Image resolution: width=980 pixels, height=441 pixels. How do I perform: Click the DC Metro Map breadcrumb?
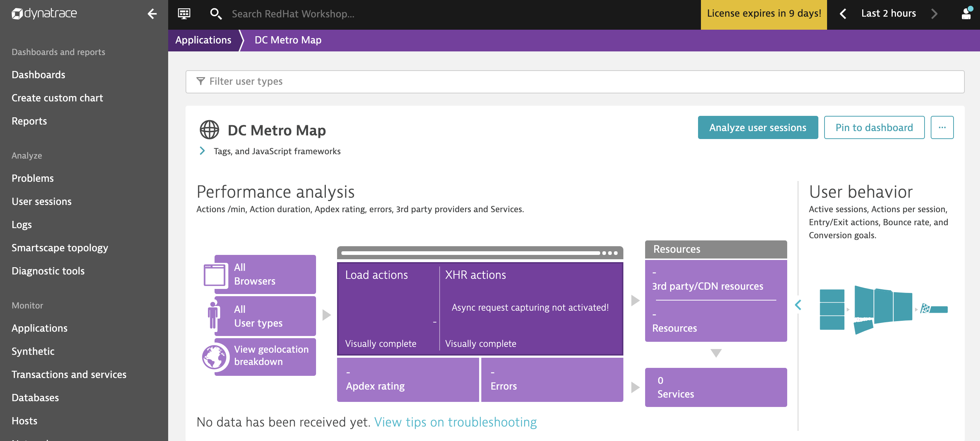(x=288, y=40)
